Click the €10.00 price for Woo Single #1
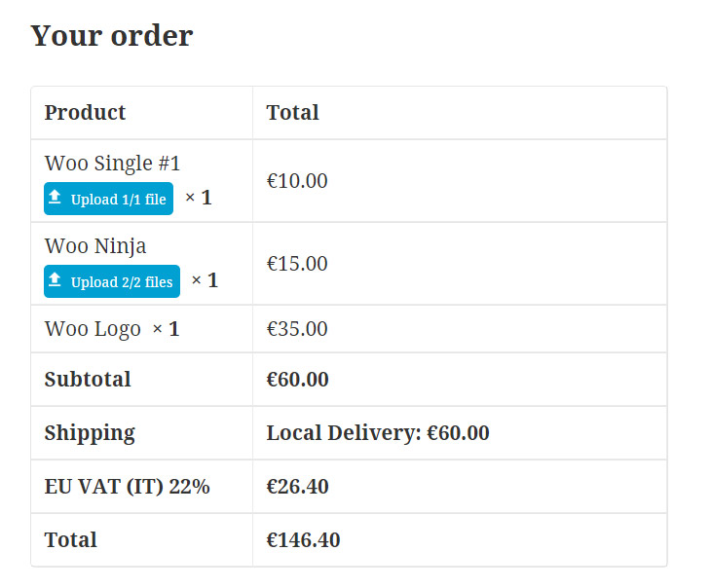 297,180
